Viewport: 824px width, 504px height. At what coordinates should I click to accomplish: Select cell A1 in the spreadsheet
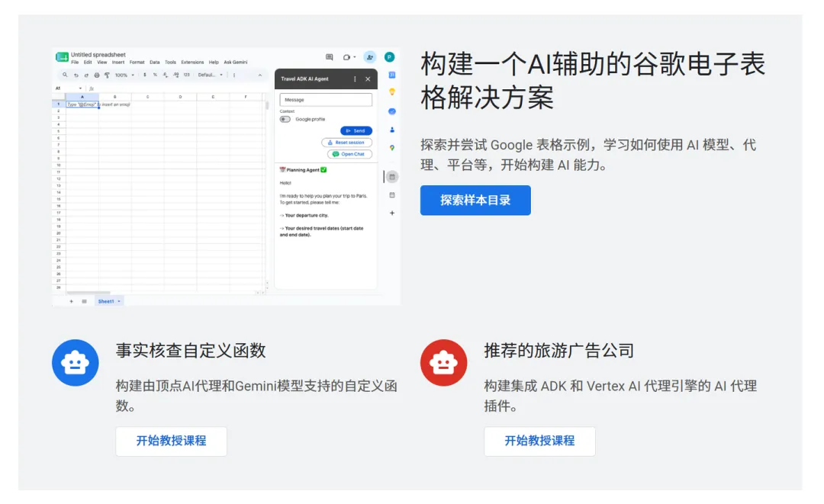[82, 104]
